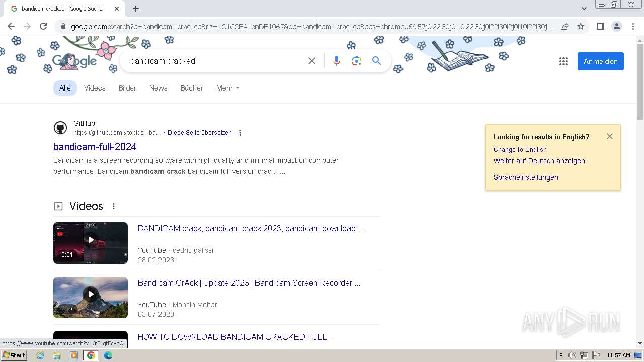Reload the page with refresh icon
Screen dimensions: 644x362
tap(43, 26)
